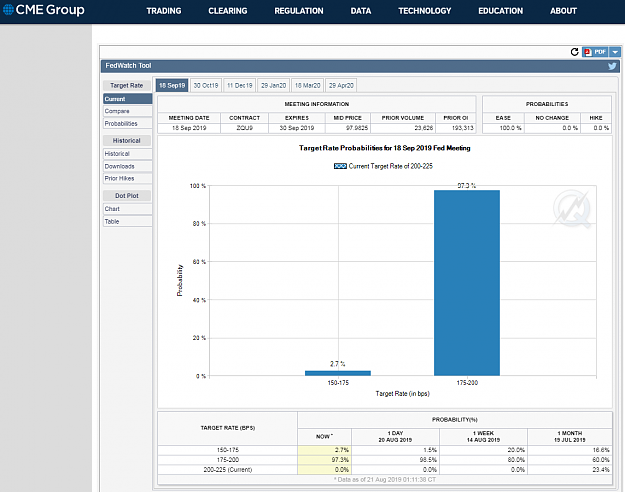625x492 pixels.
Task: Toggle the Current Target Rate legend swatch
Action: (340, 166)
